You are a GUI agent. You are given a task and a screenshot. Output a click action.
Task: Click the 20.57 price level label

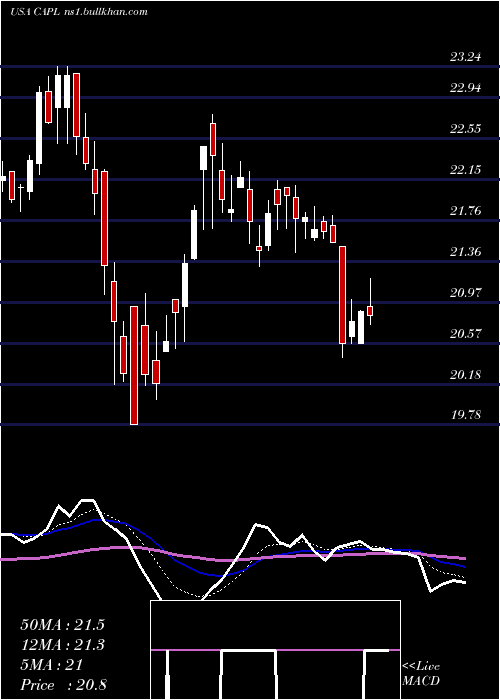[x=466, y=333]
